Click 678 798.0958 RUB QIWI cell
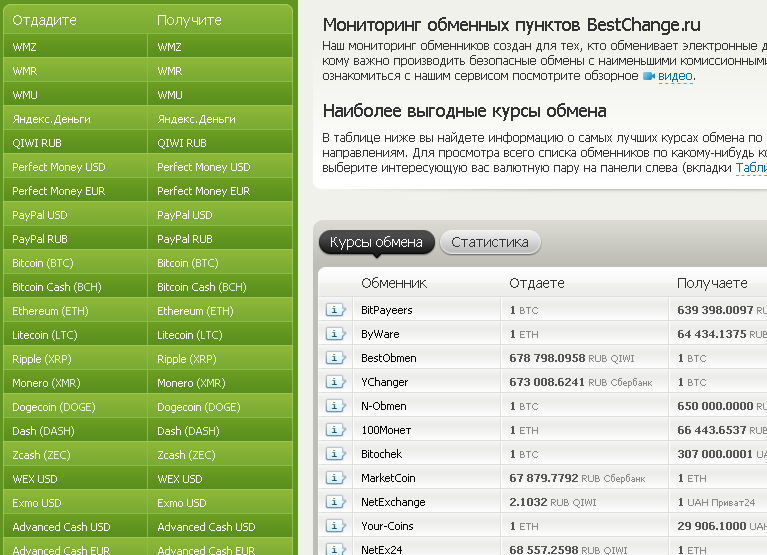Screen dimensions: 767x555 [584, 358]
